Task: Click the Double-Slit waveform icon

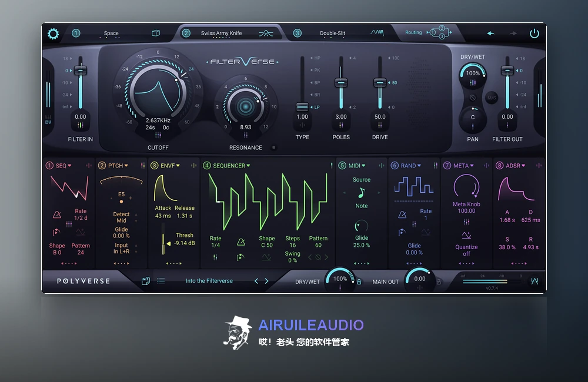Action: click(377, 32)
